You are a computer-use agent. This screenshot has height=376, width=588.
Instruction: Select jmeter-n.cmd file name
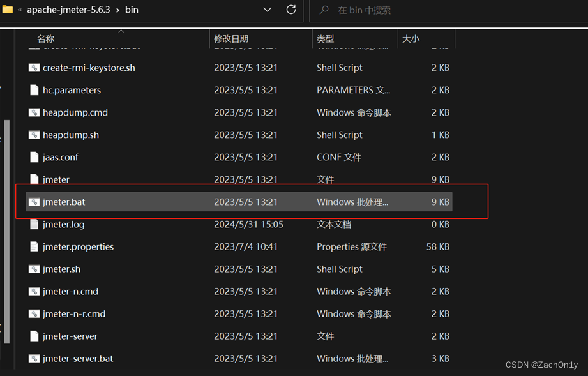tap(70, 292)
